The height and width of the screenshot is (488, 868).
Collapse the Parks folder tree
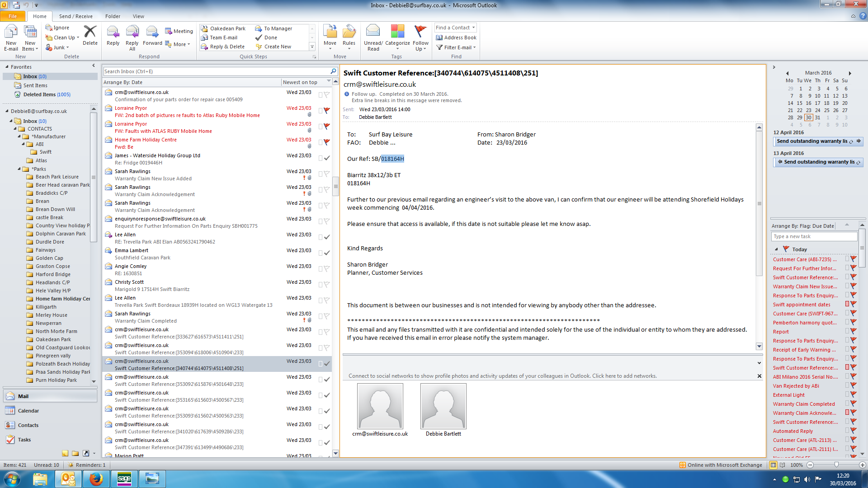pos(19,169)
